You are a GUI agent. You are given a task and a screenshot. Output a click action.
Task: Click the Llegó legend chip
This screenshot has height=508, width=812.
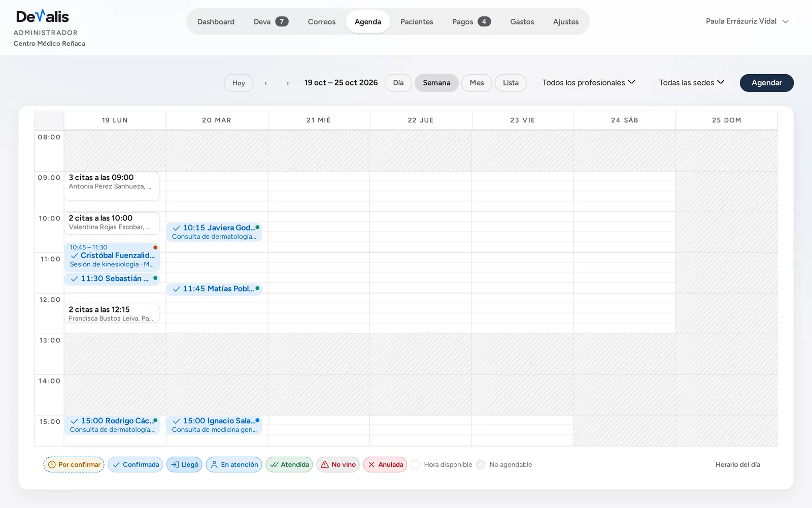pyautogui.click(x=185, y=464)
